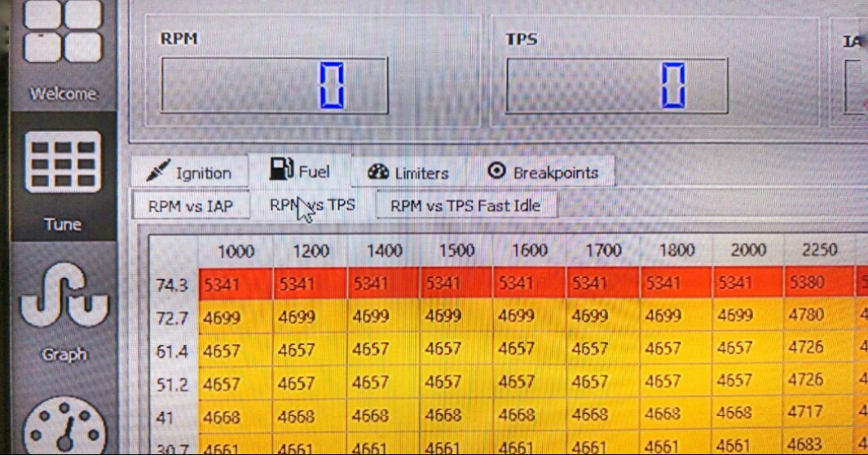Select cell 4780 at 72.7 and 2250
868x455 pixels.
tap(819, 315)
